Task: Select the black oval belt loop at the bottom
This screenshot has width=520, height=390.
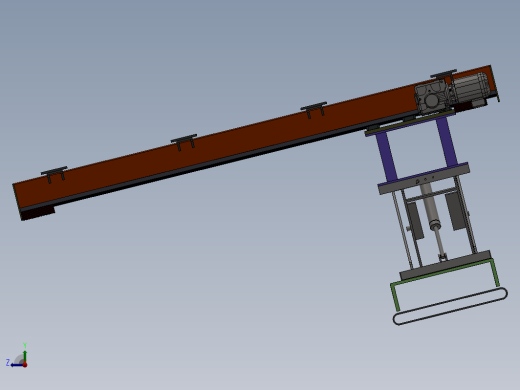Action: coord(450,306)
